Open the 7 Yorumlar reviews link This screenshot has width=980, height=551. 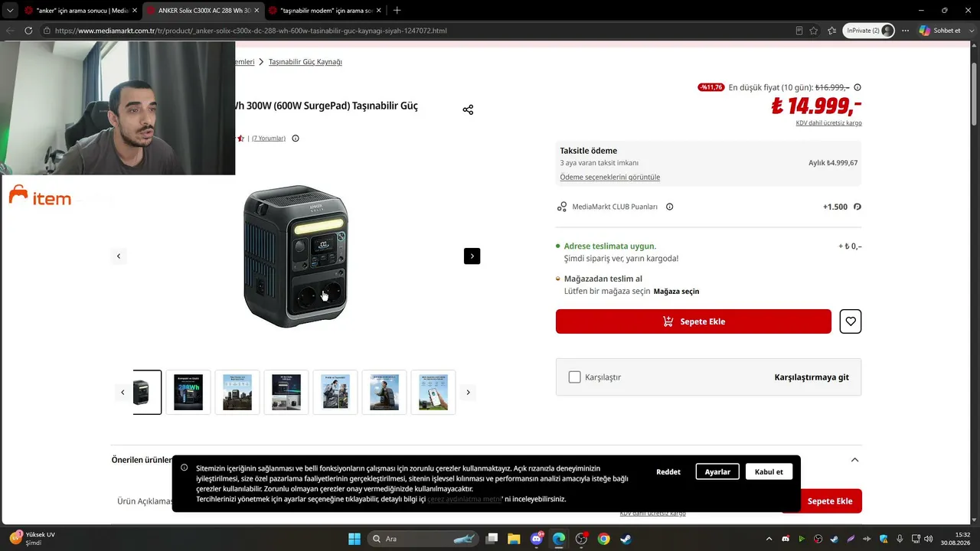(x=269, y=139)
